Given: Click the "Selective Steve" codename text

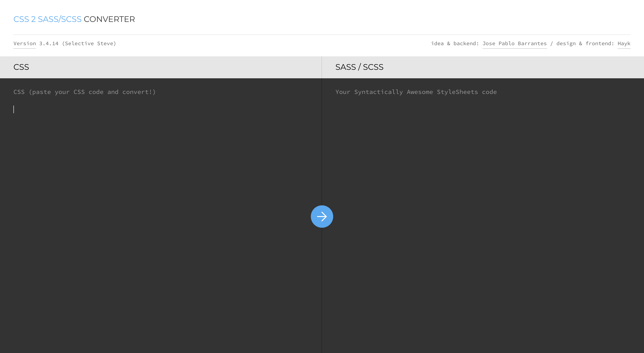Looking at the screenshot, I should 89,44.
